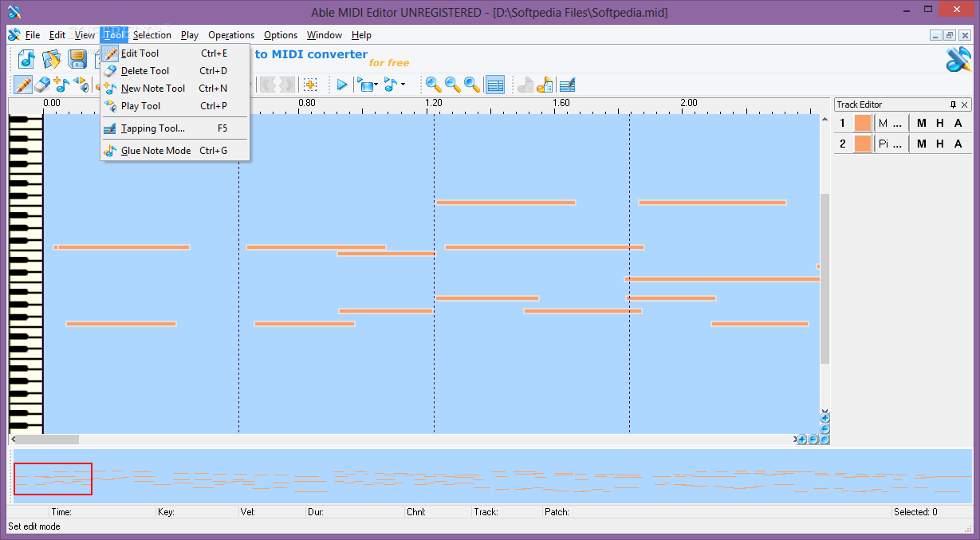Click the zoom in magnifier icon
Viewport: 980px width, 540px height.
point(433,85)
